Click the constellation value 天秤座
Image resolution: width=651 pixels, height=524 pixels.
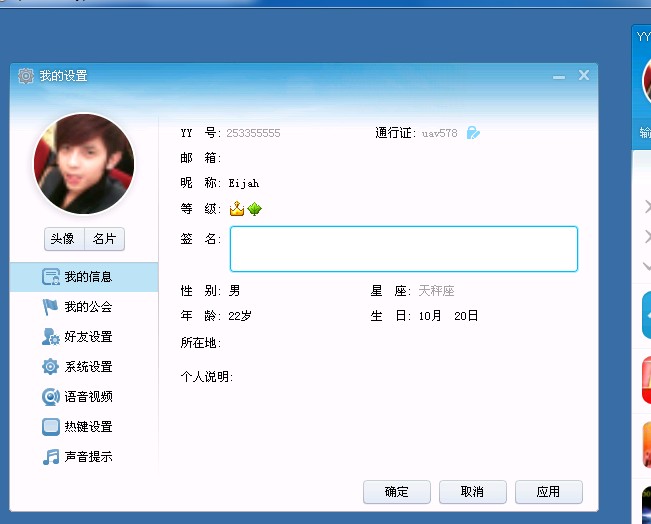pos(436,291)
